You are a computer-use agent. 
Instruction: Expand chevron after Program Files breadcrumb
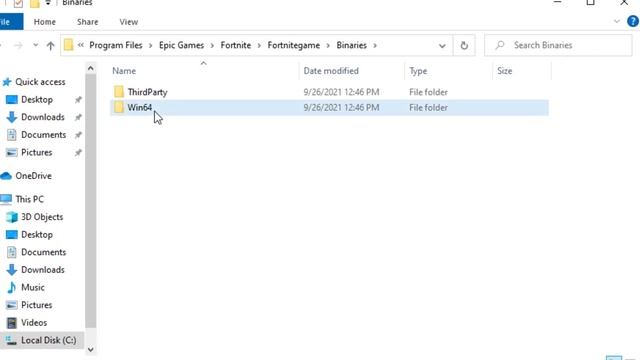(x=150, y=45)
